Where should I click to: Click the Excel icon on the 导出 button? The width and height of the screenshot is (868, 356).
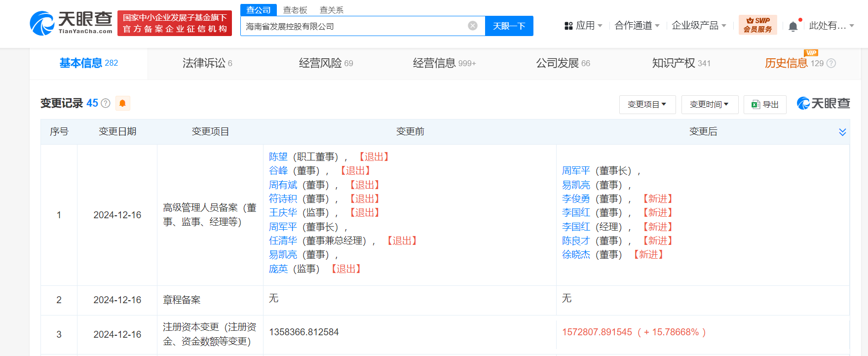tap(755, 105)
